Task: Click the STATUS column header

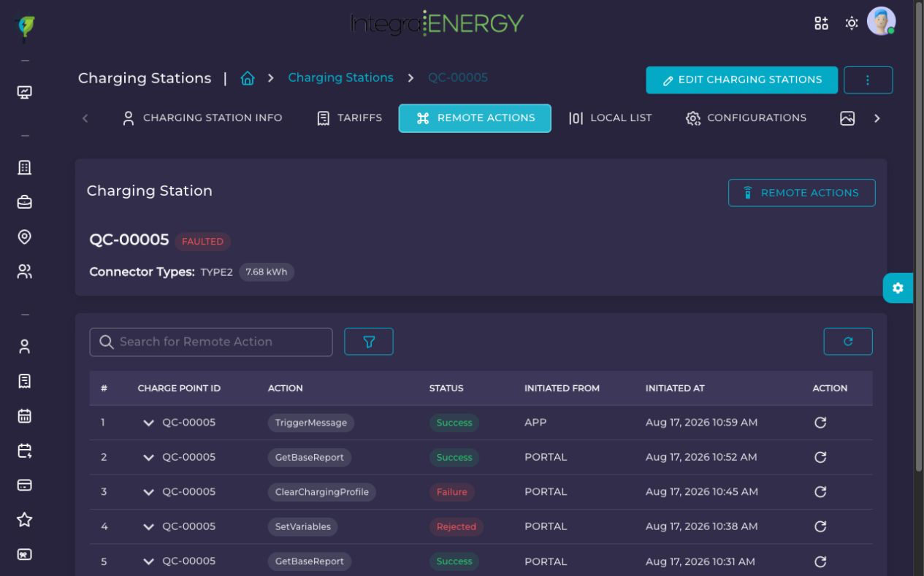Action: 446,388
